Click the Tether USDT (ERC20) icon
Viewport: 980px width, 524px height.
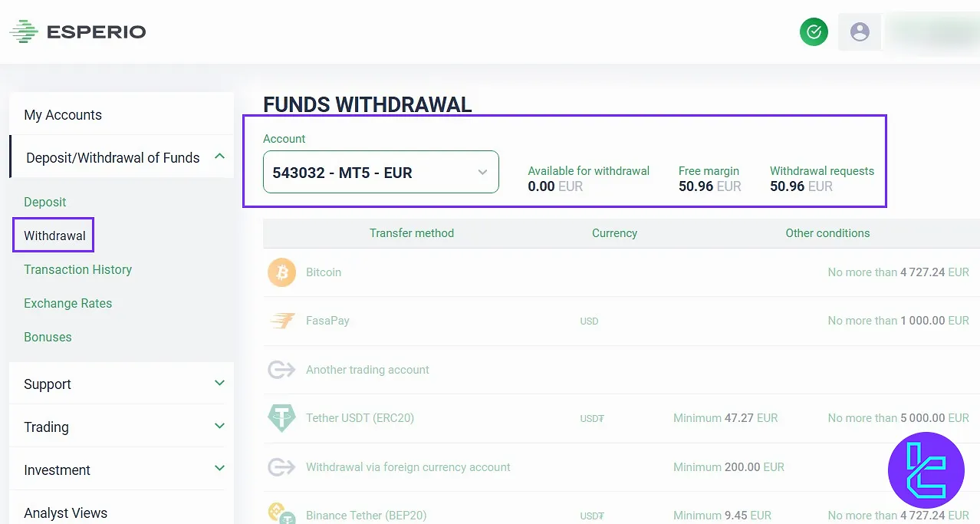click(x=281, y=418)
